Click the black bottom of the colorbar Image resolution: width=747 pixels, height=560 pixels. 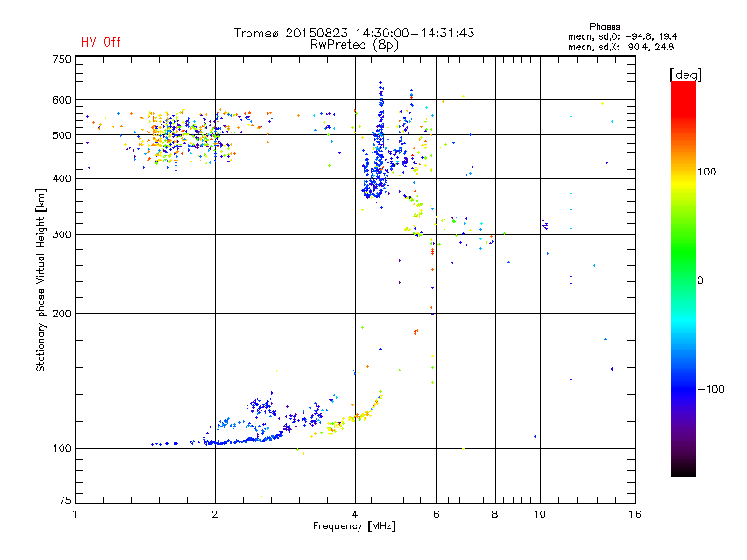(684, 469)
